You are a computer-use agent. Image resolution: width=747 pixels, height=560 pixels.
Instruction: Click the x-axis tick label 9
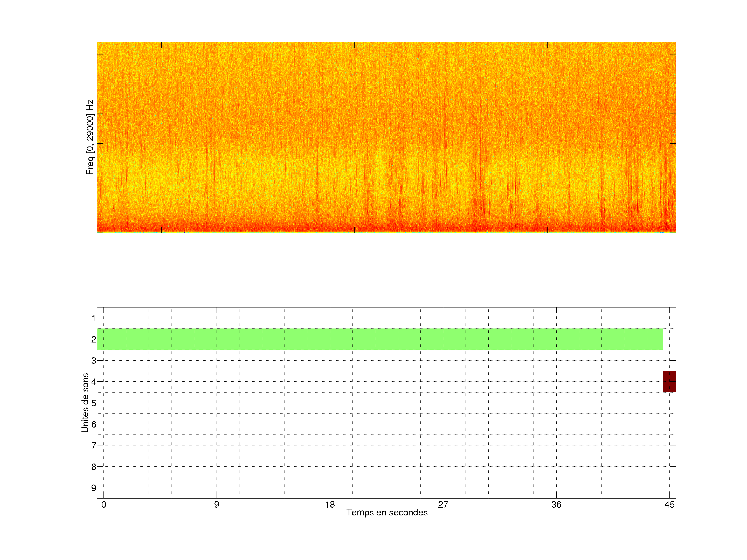coord(217,505)
